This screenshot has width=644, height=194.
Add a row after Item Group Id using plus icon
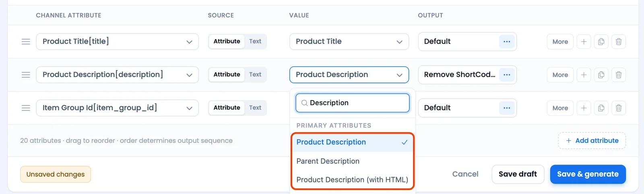(584, 108)
